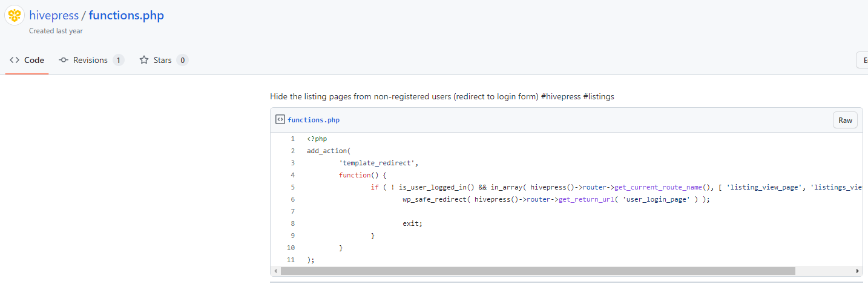Click the code brackets icon in Code tab
The width and height of the screenshot is (868, 284).
pyautogui.click(x=15, y=60)
